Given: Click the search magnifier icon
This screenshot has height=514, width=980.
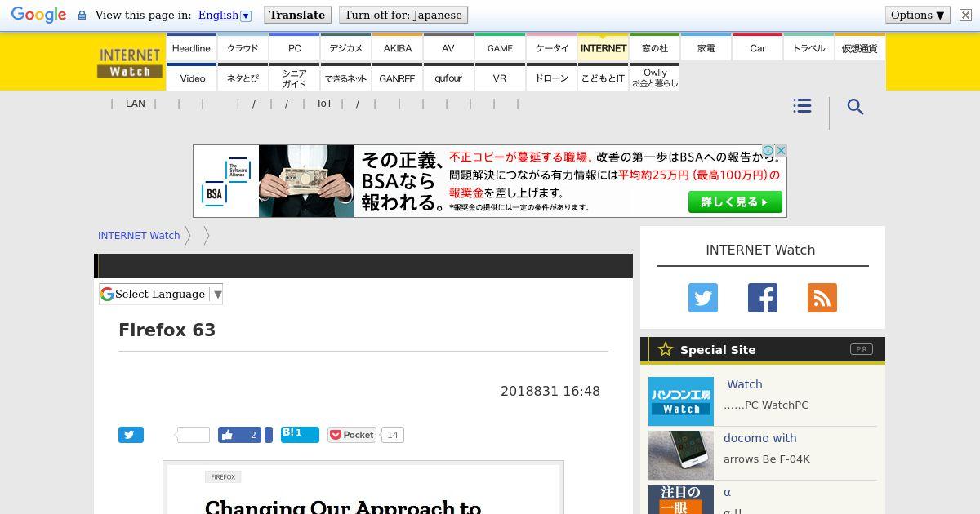Looking at the screenshot, I should coord(855,107).
